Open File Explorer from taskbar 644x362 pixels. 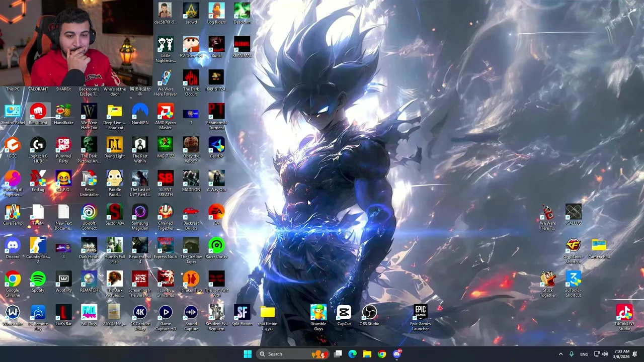point(367,354)
